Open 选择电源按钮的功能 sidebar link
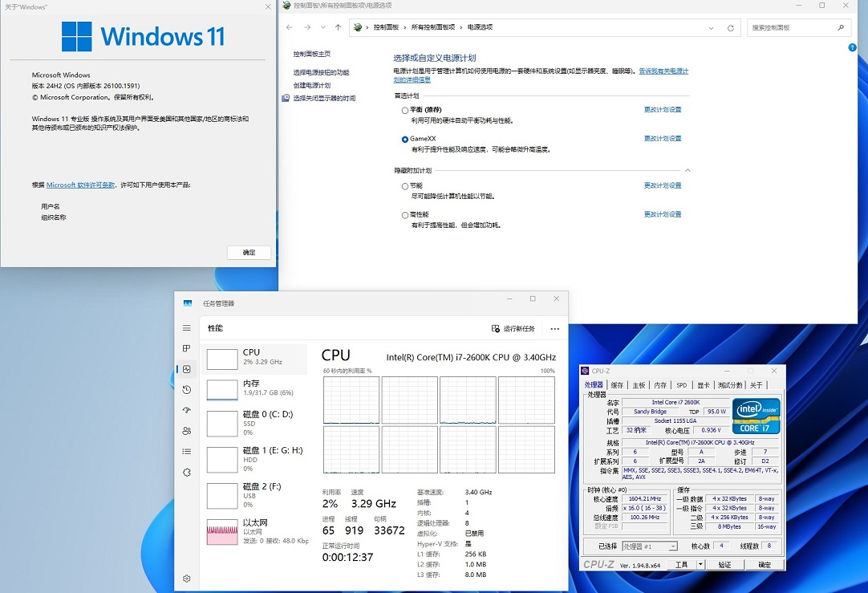Image resolution: width=868 pixels, height=593 pixels. (x=321, y=72)
